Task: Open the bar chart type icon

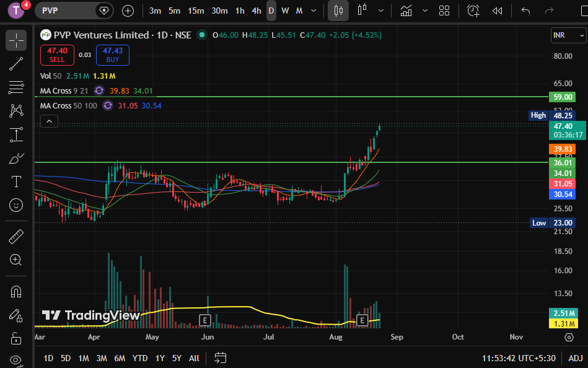Action: click(362, 10)
